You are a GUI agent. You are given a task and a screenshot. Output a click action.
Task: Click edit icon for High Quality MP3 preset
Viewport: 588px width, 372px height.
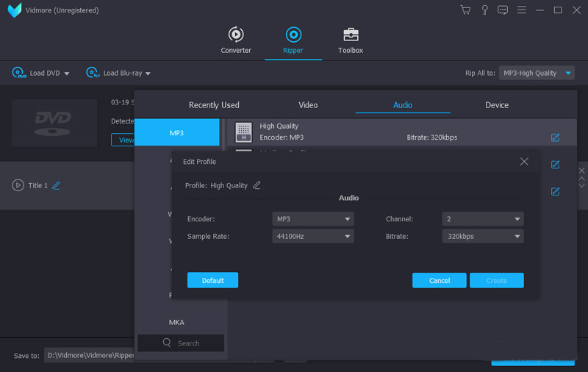point(555,137)
